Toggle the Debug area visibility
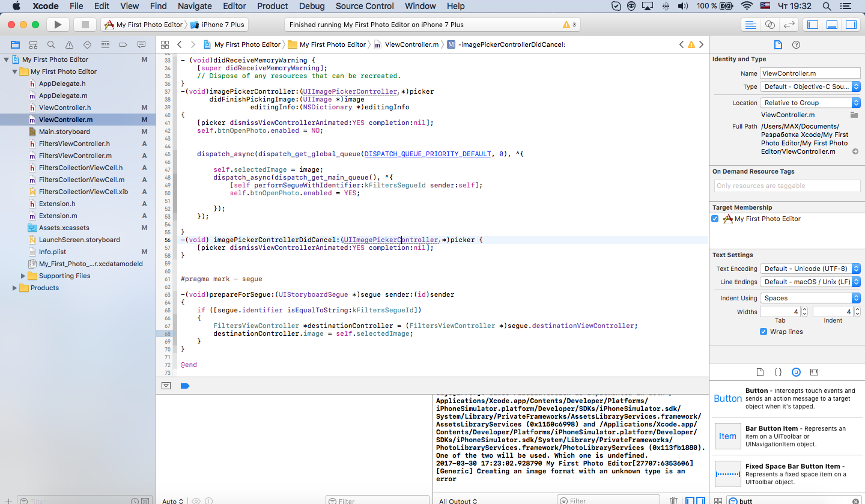865x504 pixels. tap(832, 25)
